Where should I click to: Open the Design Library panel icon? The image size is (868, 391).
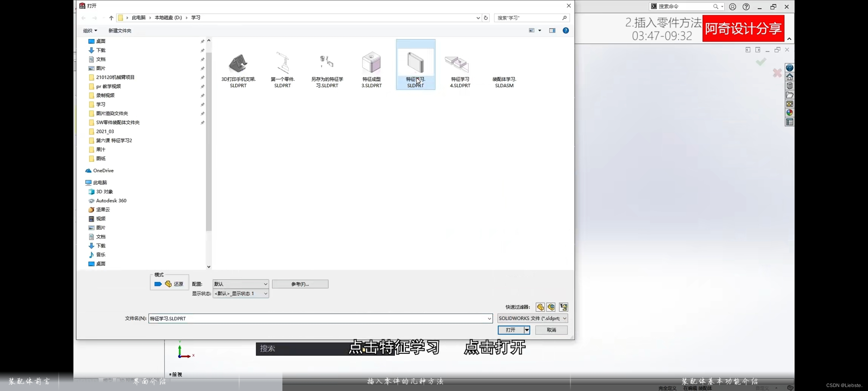[790, 86]
